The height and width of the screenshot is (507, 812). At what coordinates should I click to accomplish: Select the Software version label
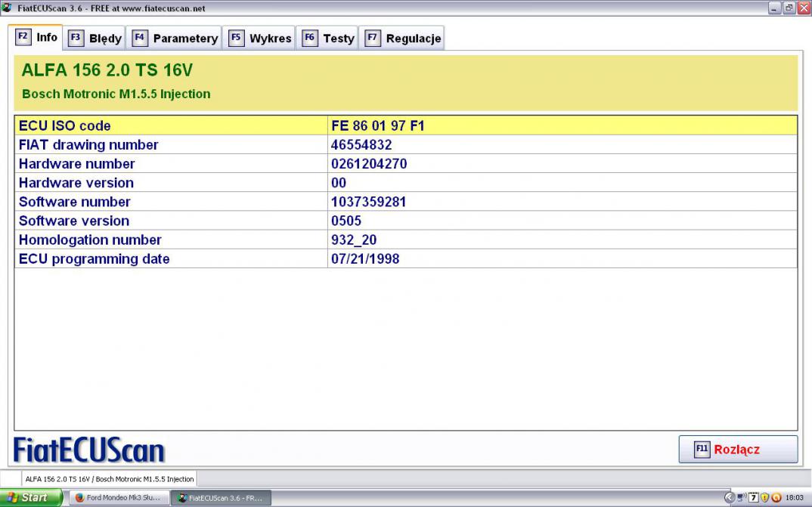[x=74, y=221]
